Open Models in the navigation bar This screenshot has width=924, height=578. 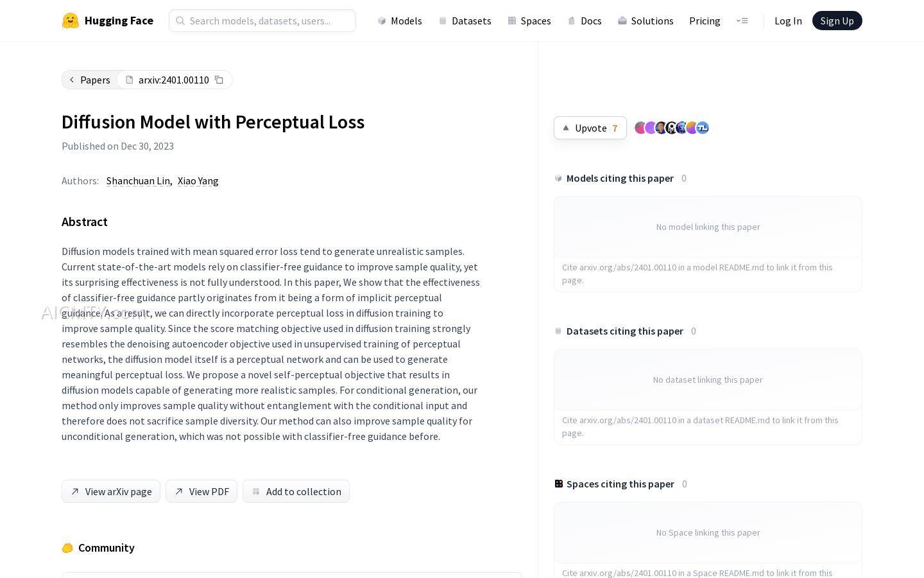tap(400, 21)
